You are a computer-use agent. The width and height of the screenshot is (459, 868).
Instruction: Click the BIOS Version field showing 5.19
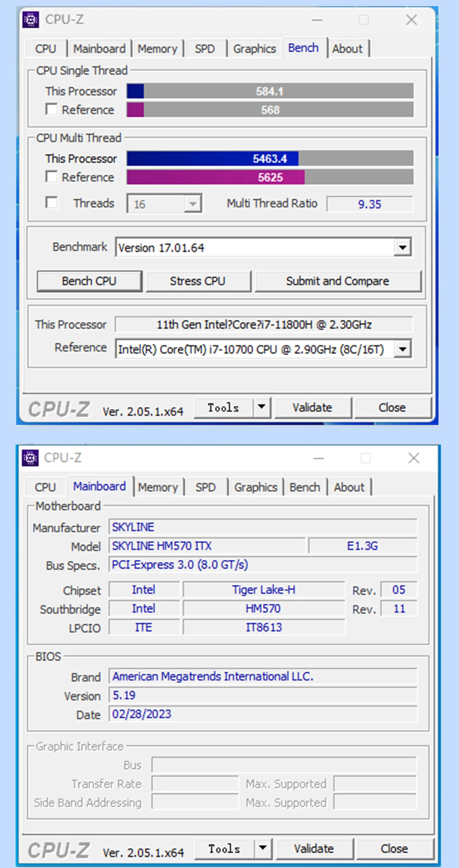pos(262,696)
